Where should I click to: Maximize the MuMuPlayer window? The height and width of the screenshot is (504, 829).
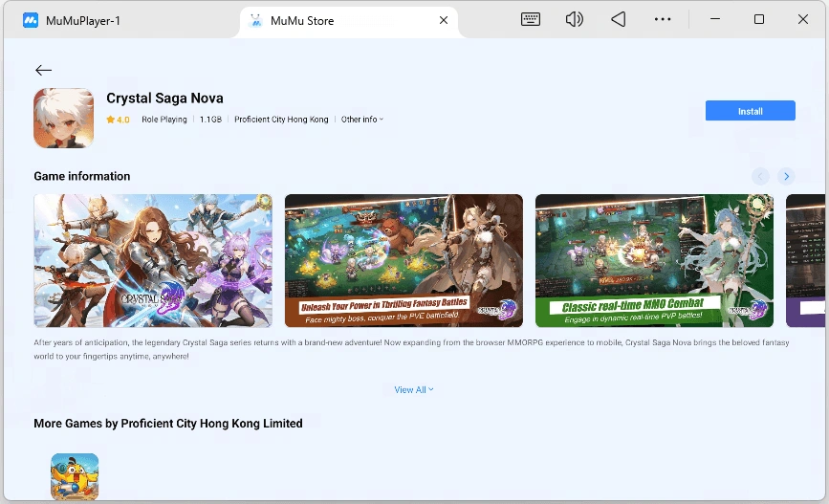[x=758, y=19]
